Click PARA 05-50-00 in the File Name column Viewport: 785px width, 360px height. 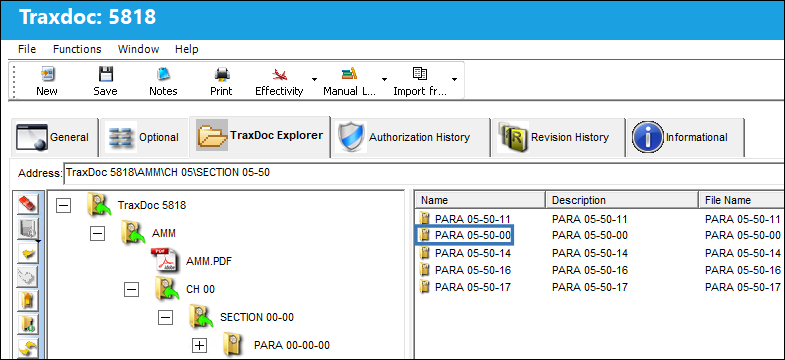(x=743, y=235)
